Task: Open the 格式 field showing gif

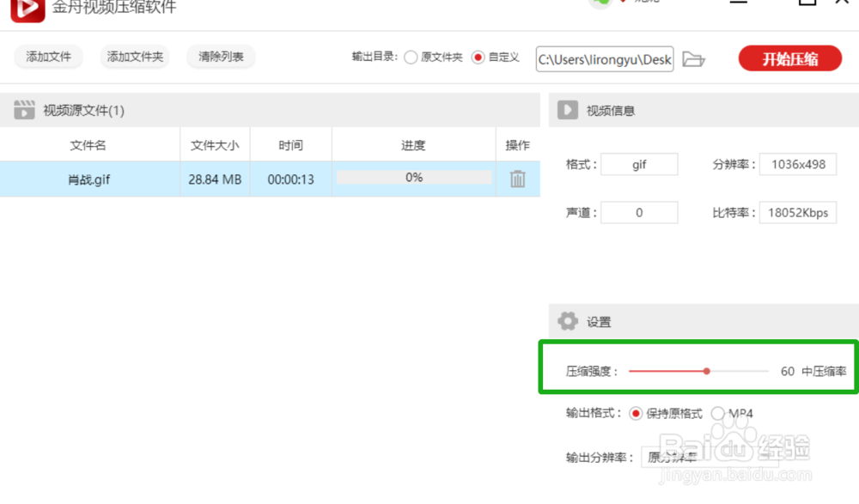Action: click(x=639, y=163)
